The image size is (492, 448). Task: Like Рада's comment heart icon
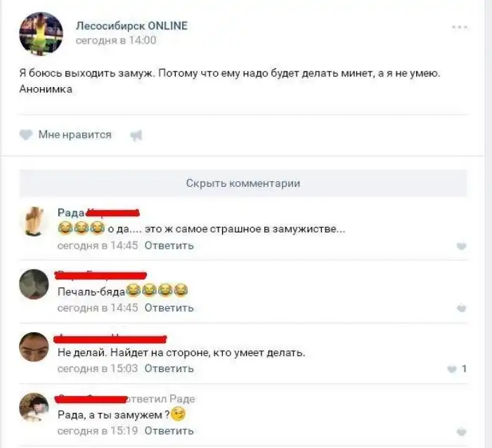[461, 246]
